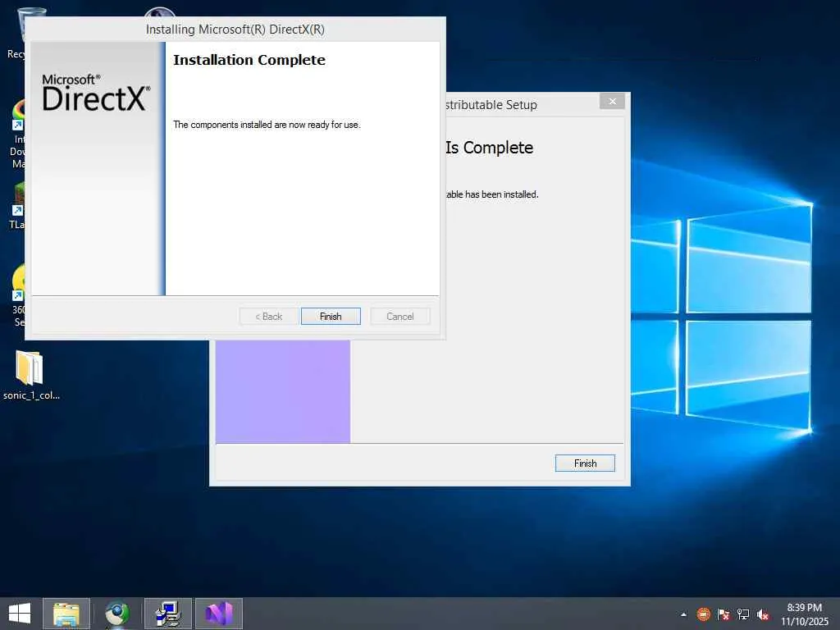The width and height of the screenshot is (840, 630).
Task: Click the 'Installation Complete' heading
Action: point(249,59)
